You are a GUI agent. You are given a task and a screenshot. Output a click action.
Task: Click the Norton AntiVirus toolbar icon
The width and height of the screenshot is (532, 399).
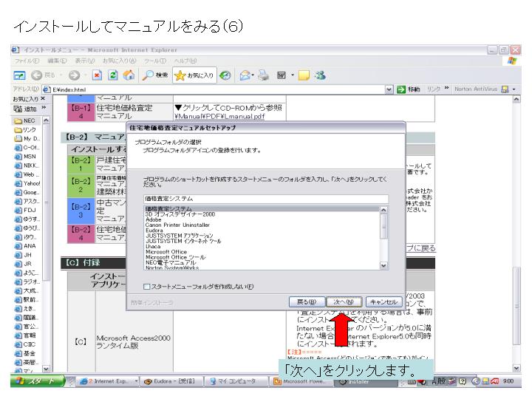click(505, 89)
